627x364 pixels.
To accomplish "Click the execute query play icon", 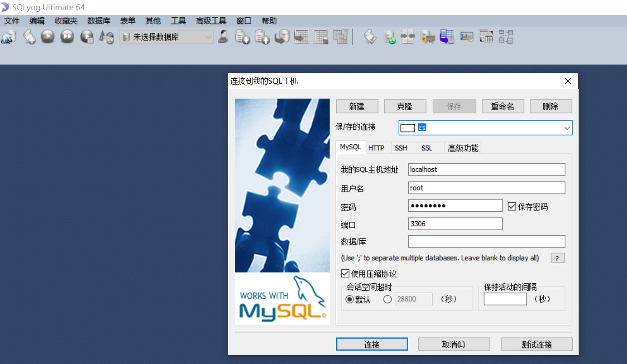I will [48, 37].
